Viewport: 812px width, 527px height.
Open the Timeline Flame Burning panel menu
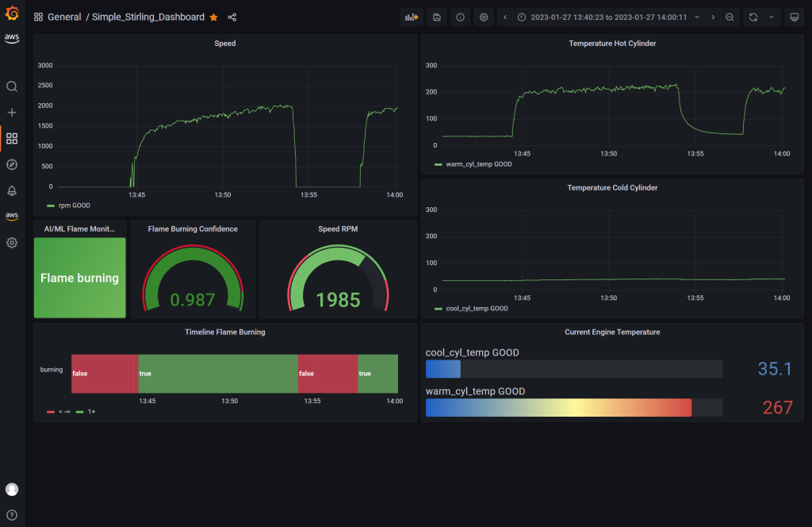(224, 332)
